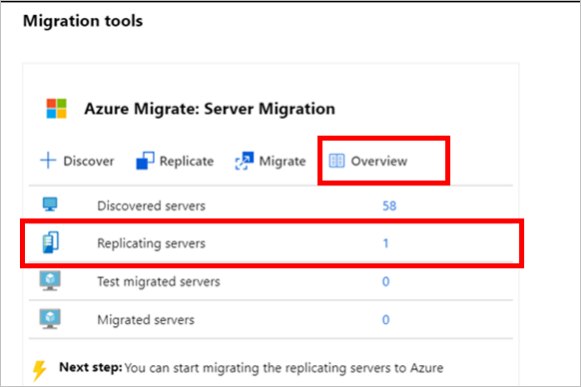Click the Replicating servers icon
This screenshot has height=387, width=581.
pyautogui.click(x=50, y=242)
